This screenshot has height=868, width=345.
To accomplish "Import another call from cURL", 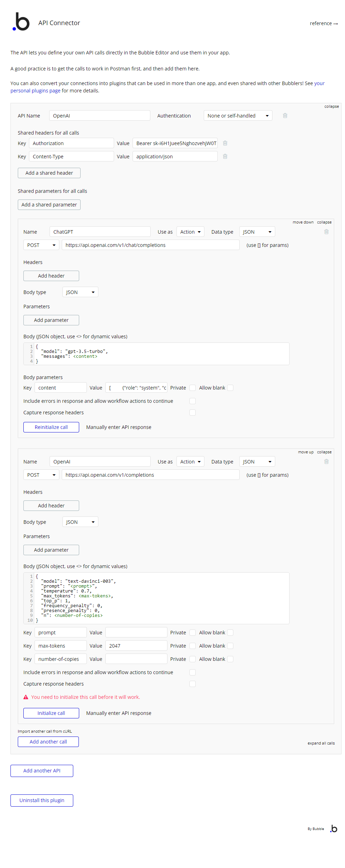I will [45, 731].
